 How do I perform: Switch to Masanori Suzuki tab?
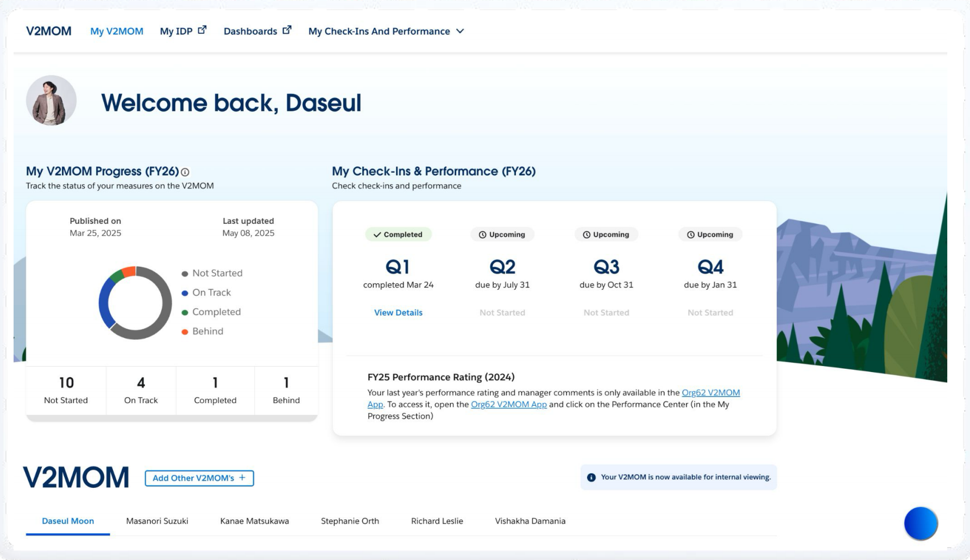[157, 521]
